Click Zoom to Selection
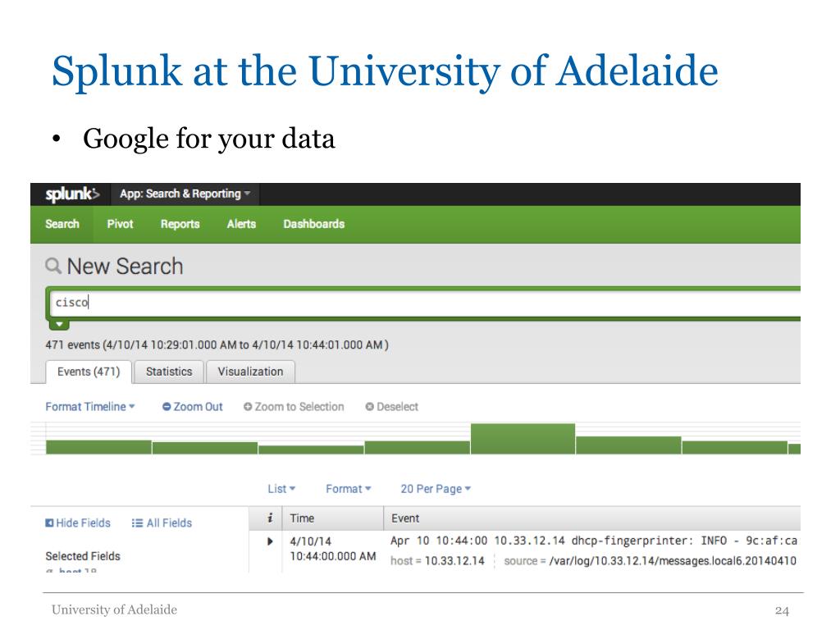Screen dimensions: 840x630 [x=294, y=407]
